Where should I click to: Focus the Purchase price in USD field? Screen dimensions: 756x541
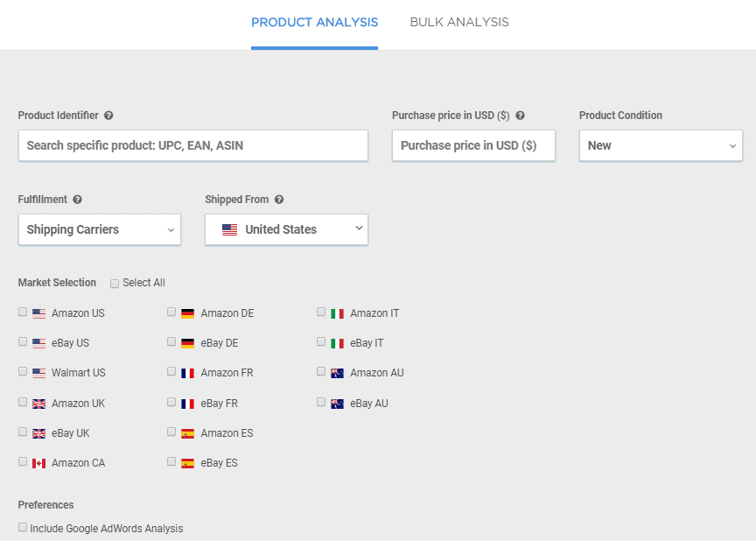pyautogui.click(x=473, y=145)
